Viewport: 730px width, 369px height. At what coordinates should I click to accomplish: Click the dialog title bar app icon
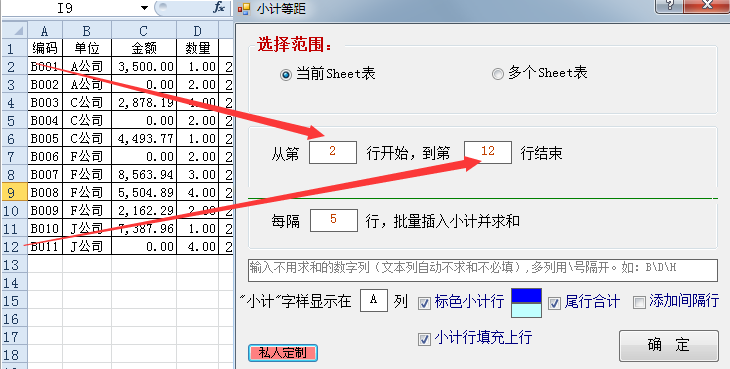(244, 8)
